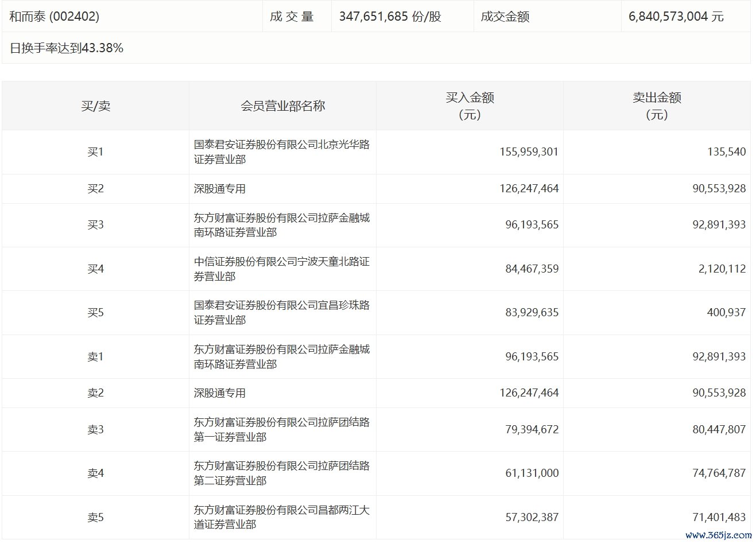This screenshot has width=756, height=544.
Task: Click 拉萨金融城南环路证券营业部 in the 卖1 row
Action: click(282, 357)
